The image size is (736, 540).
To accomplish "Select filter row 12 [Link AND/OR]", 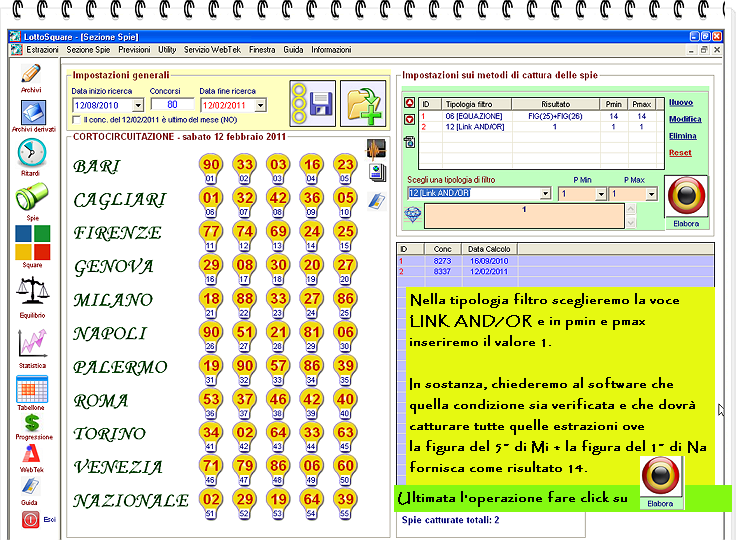I will [x=541, y=127].
